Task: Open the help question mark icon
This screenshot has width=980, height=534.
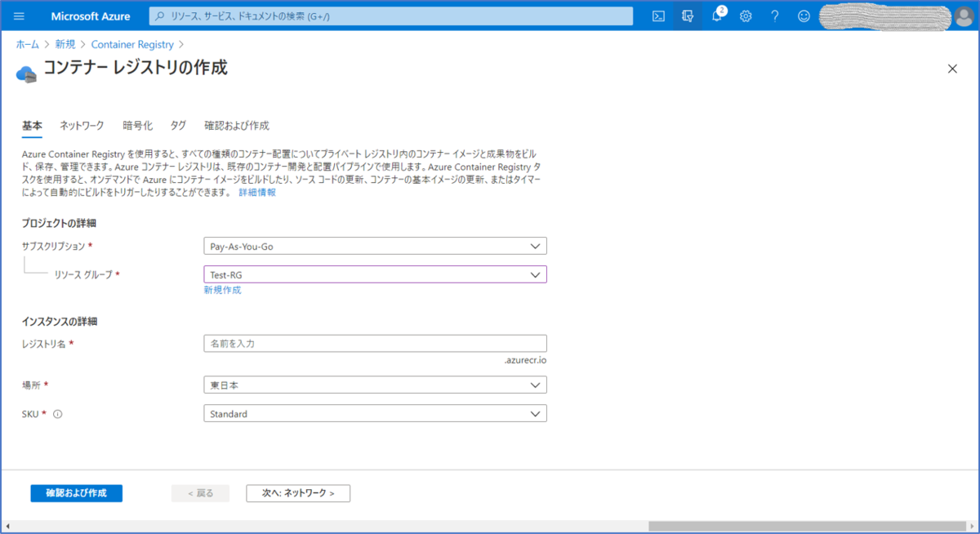Action: coord(775,16)
